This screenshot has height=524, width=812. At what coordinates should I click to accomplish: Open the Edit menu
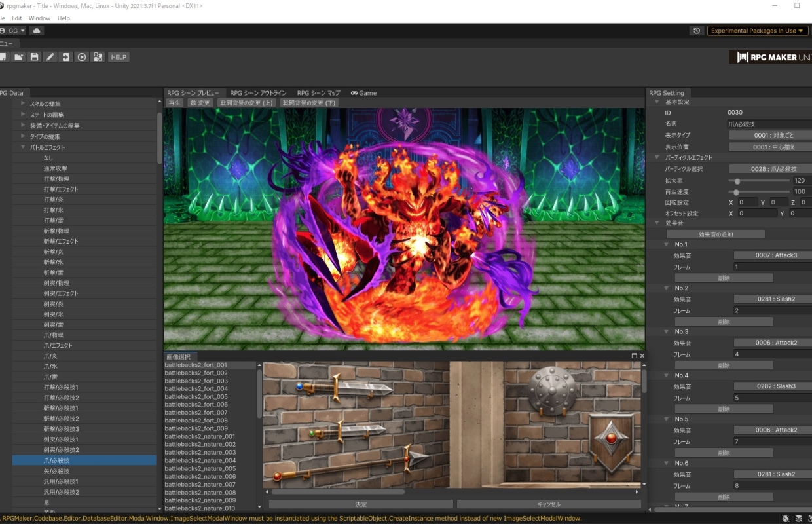[x=17, y=18]
